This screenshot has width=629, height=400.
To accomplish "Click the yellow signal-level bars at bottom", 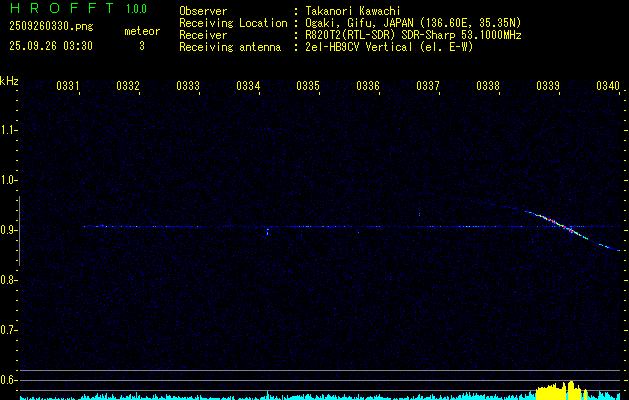I will pyautogui.click(x=562, y=391).
